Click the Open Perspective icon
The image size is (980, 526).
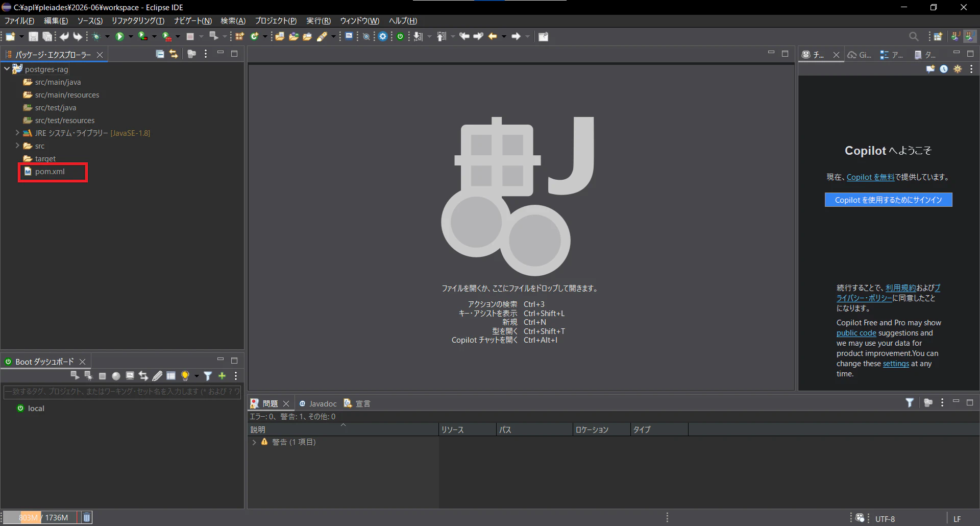click(x=938, y=36)
